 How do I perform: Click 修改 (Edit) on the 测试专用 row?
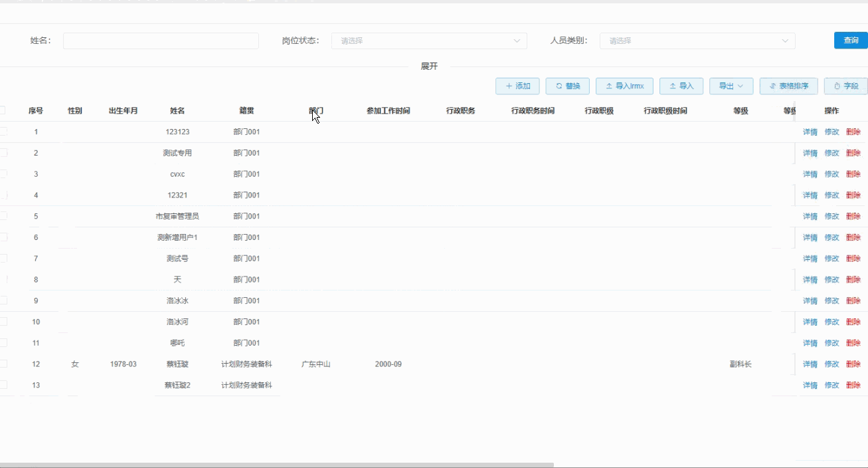click(x=831, y=152)
